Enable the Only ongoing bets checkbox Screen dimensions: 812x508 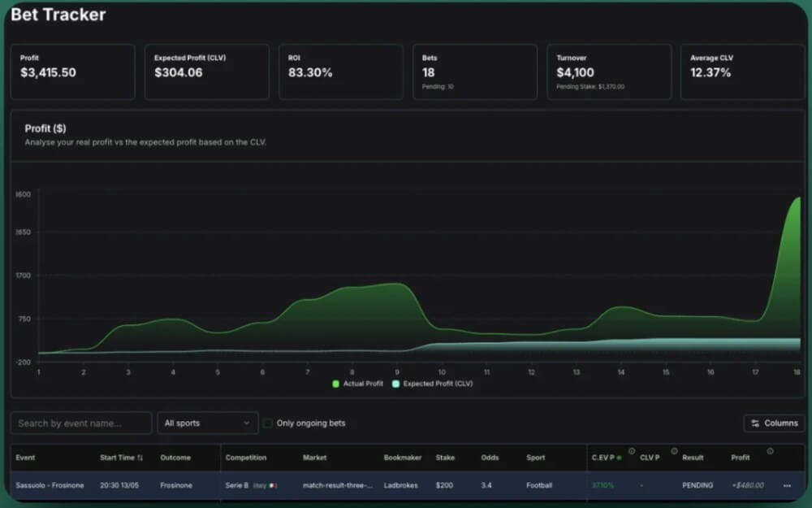pyautogui.click(x=268, y=423)
